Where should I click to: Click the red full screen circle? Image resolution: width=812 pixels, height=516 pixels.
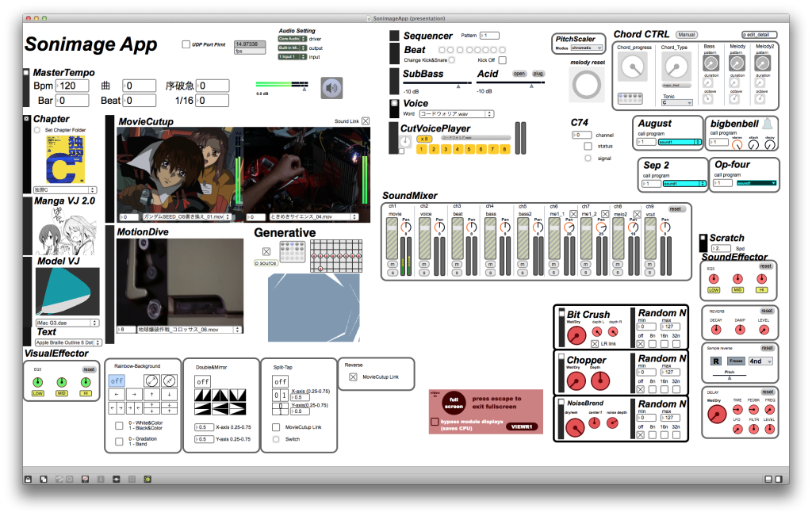pos(454,402)
